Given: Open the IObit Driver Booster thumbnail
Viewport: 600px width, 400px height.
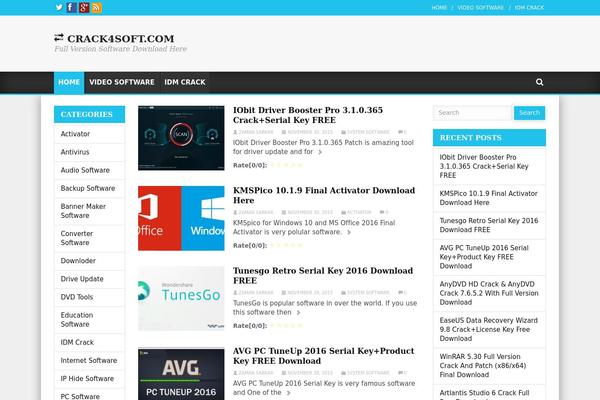Looking at the screenshot, I should pyautogui.click(x=181, y=138).
